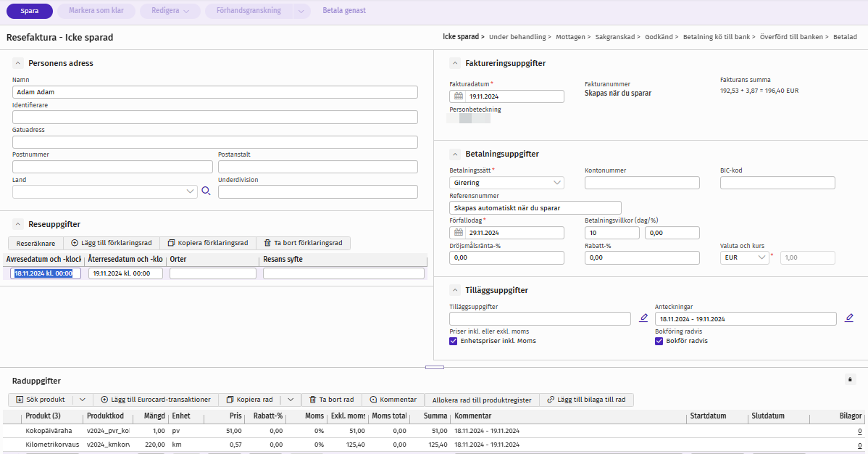This screenshot has height=454, width=868.
Task: Open the Land dropdown
Action: [190, 191]
